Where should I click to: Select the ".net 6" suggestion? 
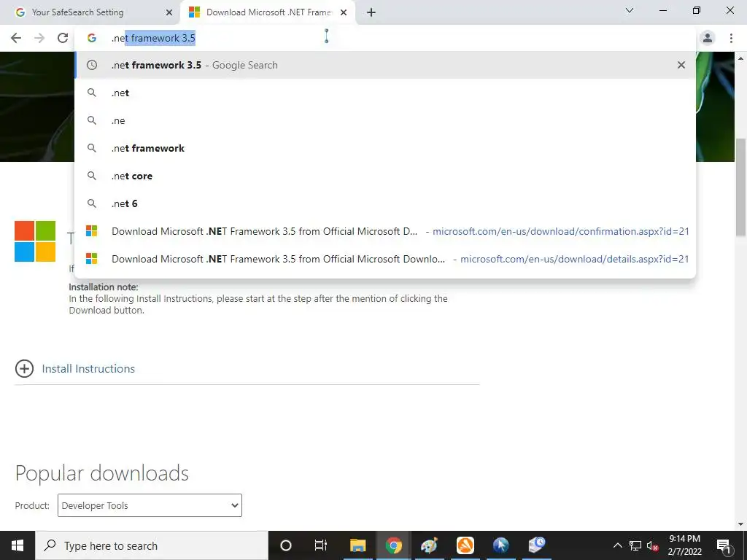[x=385, y=203]
